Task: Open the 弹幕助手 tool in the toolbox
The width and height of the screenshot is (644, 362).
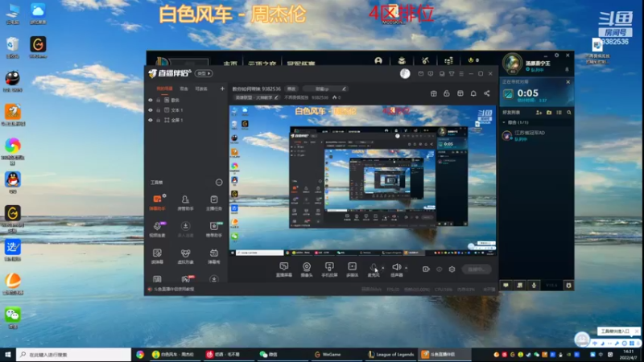Action: [x=157, y=203]
